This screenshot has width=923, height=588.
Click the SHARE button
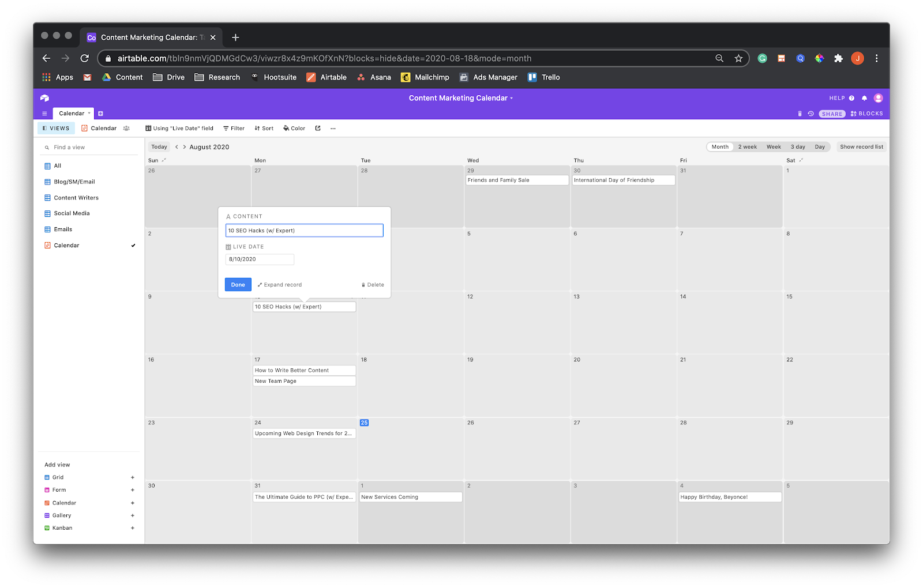[832, 114]
